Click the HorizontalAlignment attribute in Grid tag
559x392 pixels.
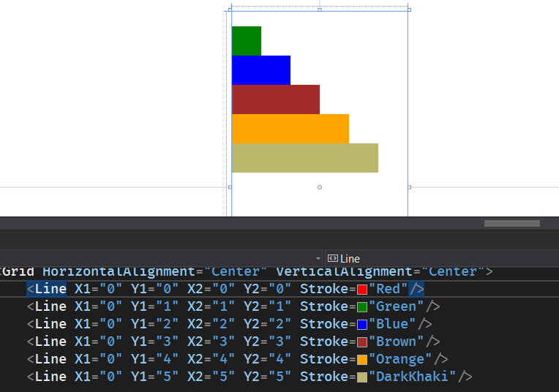(119, 271)
